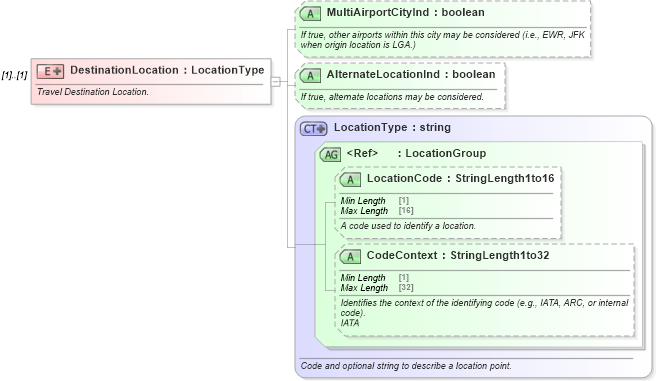Click the A icon beside MultiAirportCityInd
Image resolution: width=656 pixels, height=381 pixels.
pyautogui.click(x=310, y=14)
